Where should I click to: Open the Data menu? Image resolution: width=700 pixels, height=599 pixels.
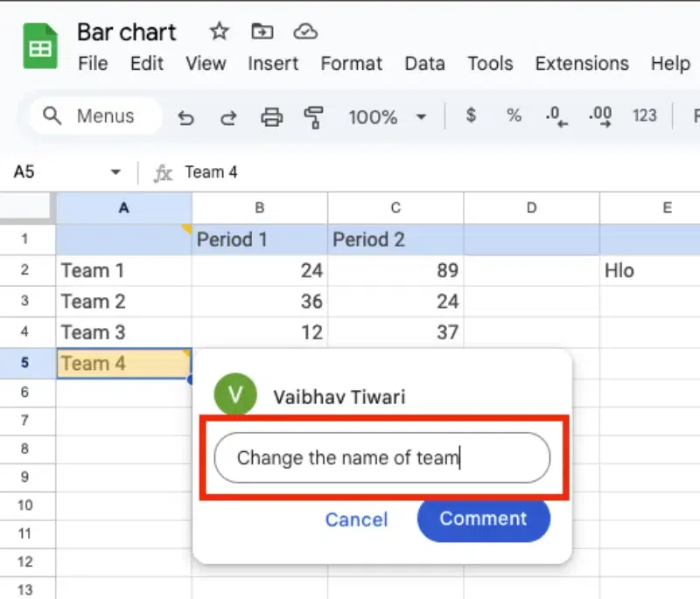[x=424, y=64]
